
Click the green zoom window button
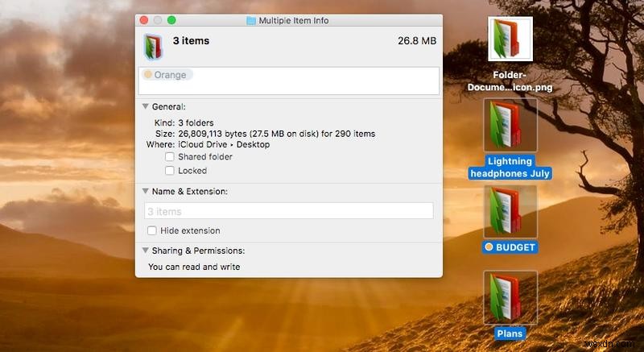[x=171, y=20]
